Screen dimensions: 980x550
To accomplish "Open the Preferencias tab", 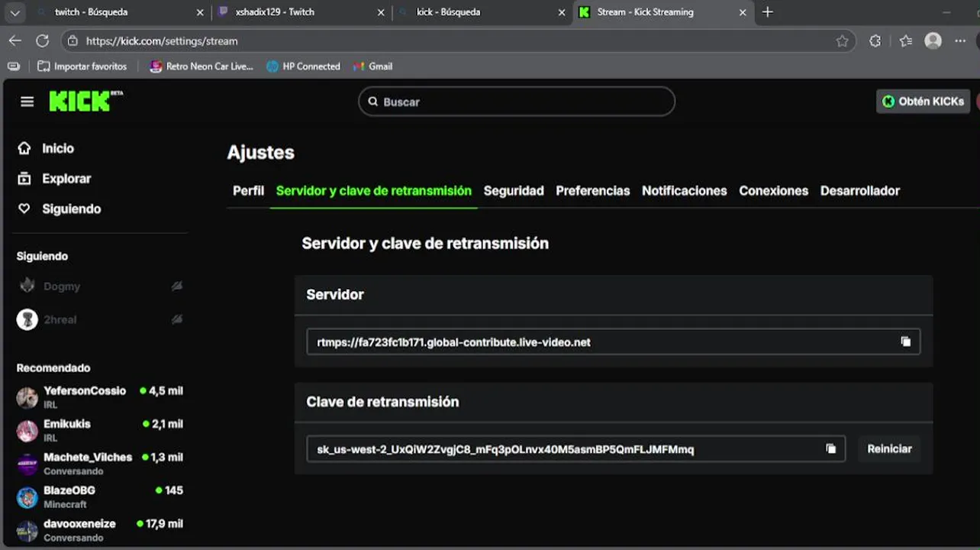I will point(593,191).
